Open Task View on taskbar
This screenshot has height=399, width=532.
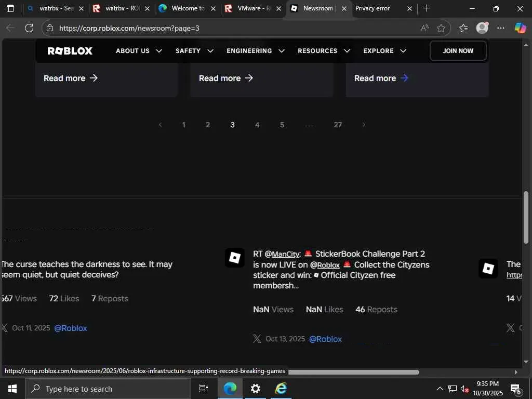click(x=203, y=389)
